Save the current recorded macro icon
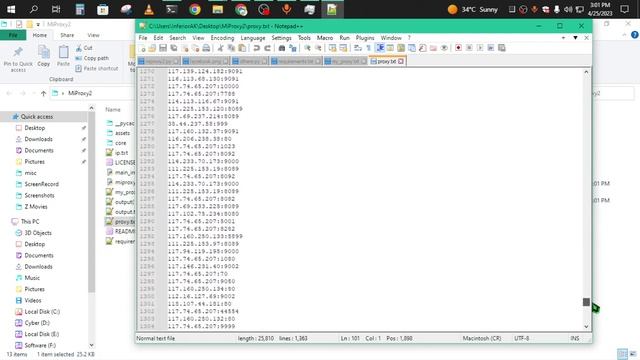 coord(502,48)
